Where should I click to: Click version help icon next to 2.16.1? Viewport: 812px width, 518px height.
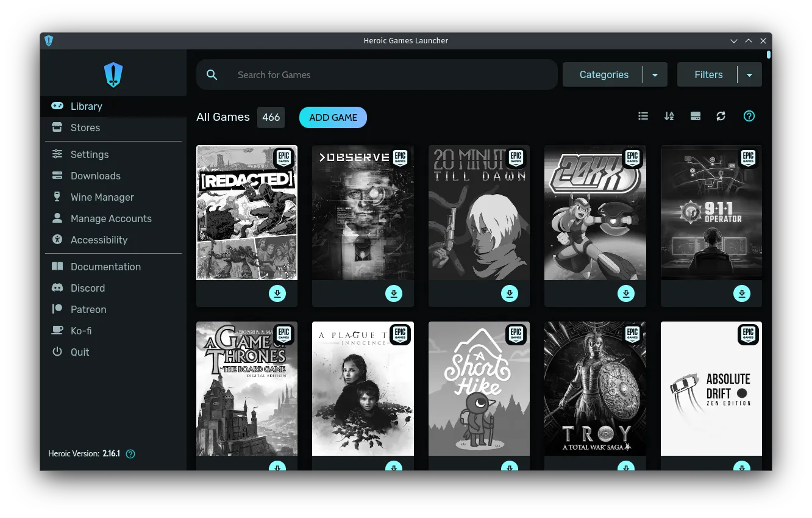(x=130, y=454)
